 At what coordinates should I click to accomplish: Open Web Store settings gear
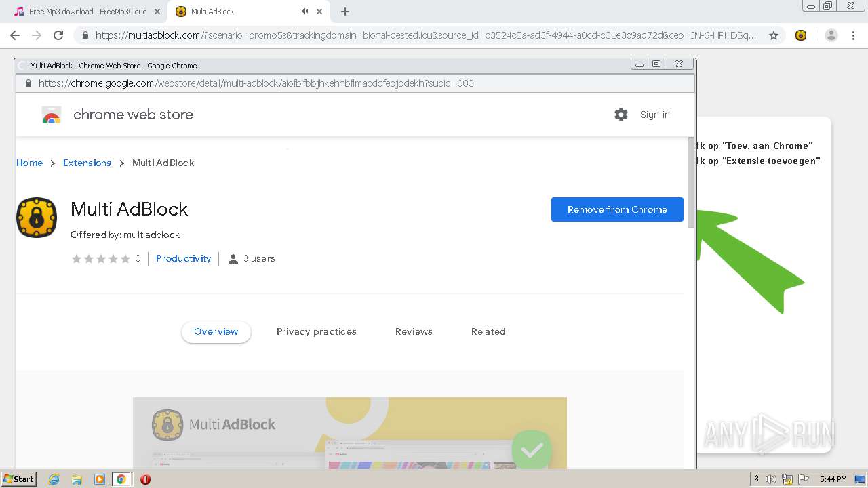pyautogui.click(x=621, y=115)
